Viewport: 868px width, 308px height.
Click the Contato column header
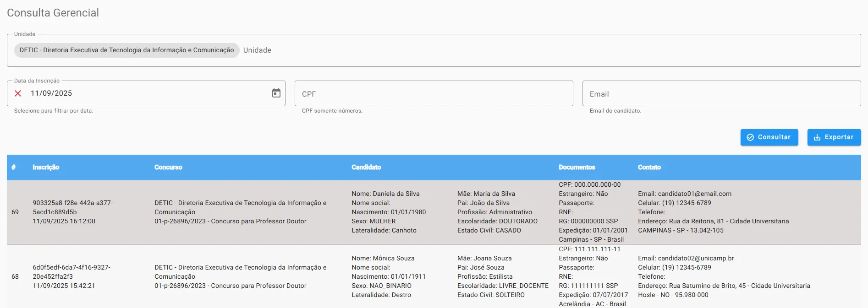click(x=649, y=168)
